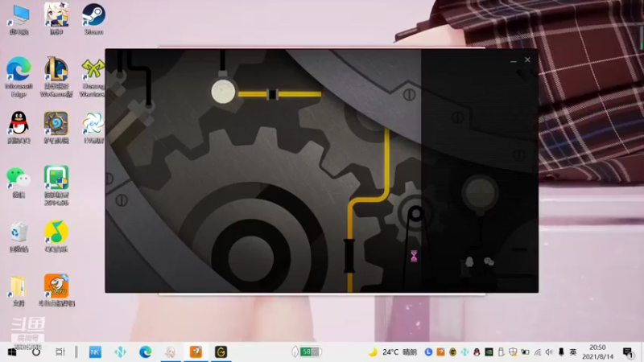This screenshot has height=362, width=644.
Task: Close the dark gear launcher window
Action: tap(527, 60)
